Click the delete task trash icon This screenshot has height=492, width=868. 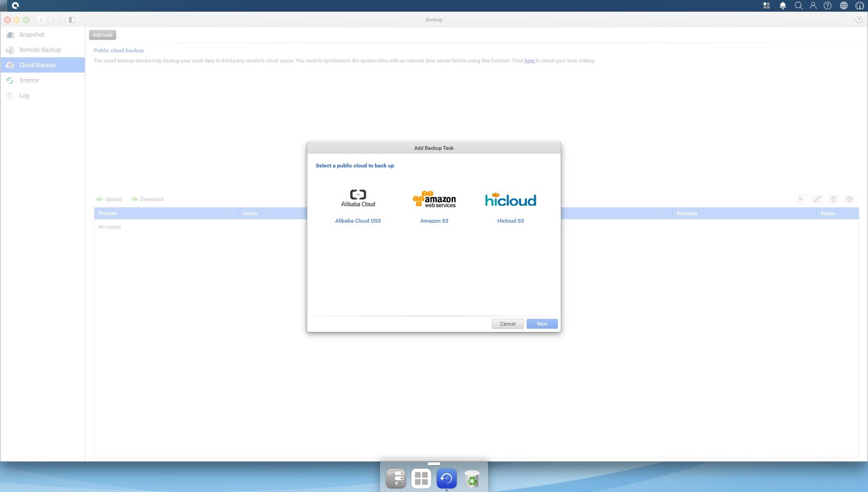(833, 199)
